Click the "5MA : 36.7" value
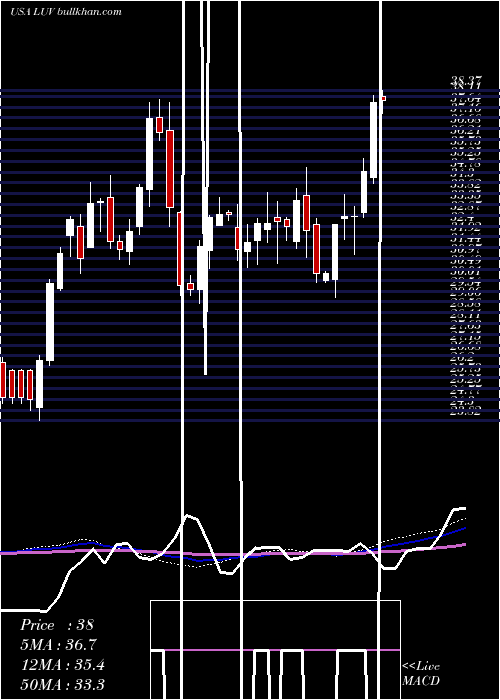Image resolution: width=500 pixels, height=700 pixels. point(58,645)
